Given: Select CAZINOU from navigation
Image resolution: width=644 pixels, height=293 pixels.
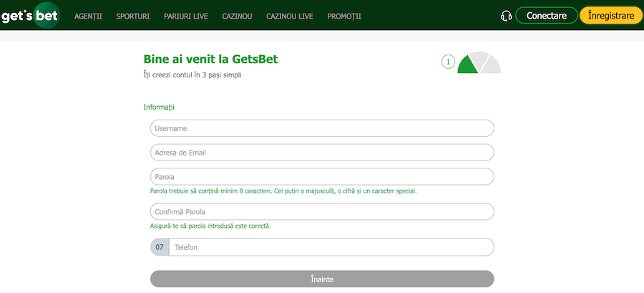Looking at the screenshot, I should pos(237,16).
